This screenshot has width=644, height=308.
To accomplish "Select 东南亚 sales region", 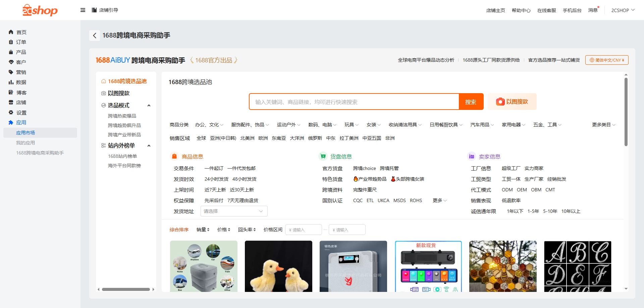I will (279, 138).
